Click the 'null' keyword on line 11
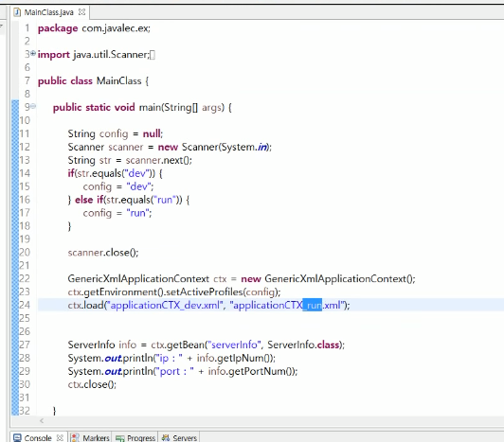504x442 pixels. point(153,133)
